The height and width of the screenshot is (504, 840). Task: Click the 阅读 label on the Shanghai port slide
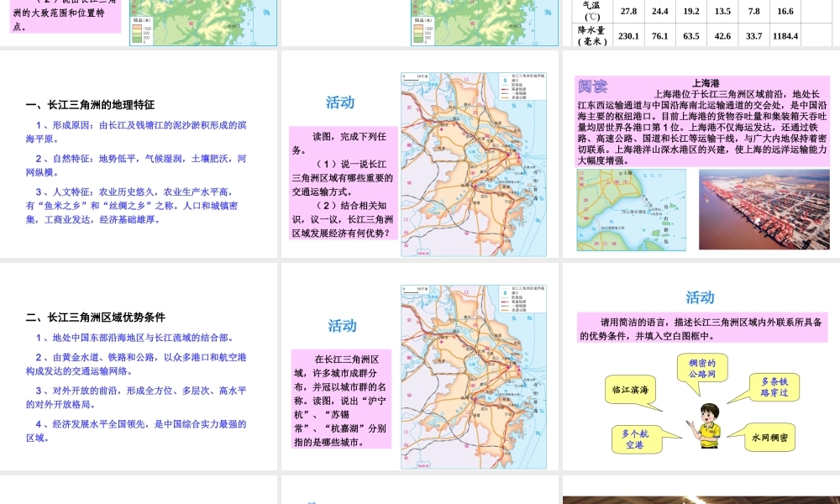(x=592, y=86)
